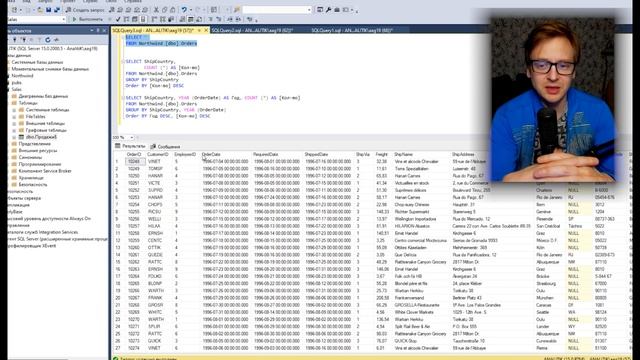
Task: Collapse the SELECT ShipCountry, COUNT query block
Action: (123, 62)
